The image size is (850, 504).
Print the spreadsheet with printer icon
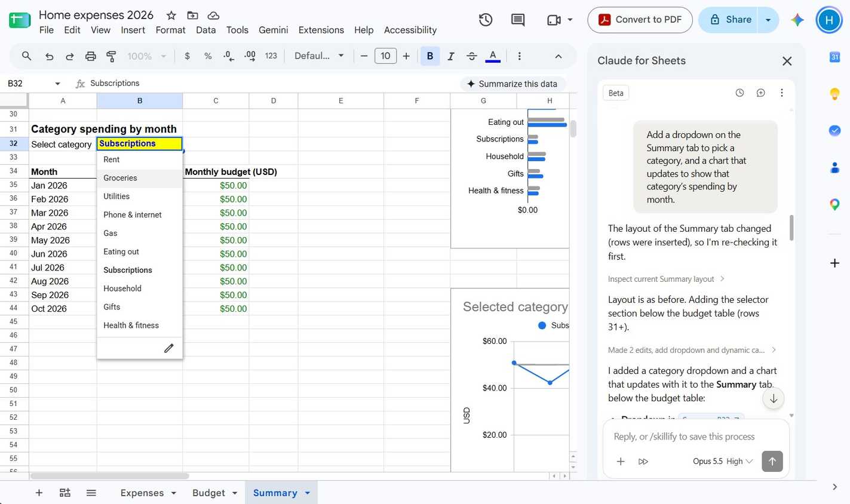pyautogui.click(x=91, y=56)
